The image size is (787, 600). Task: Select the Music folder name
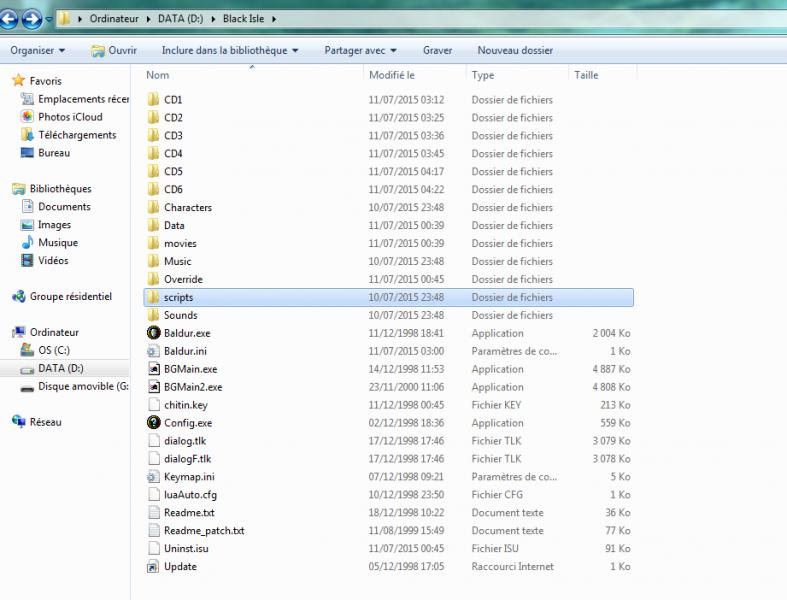178,261
